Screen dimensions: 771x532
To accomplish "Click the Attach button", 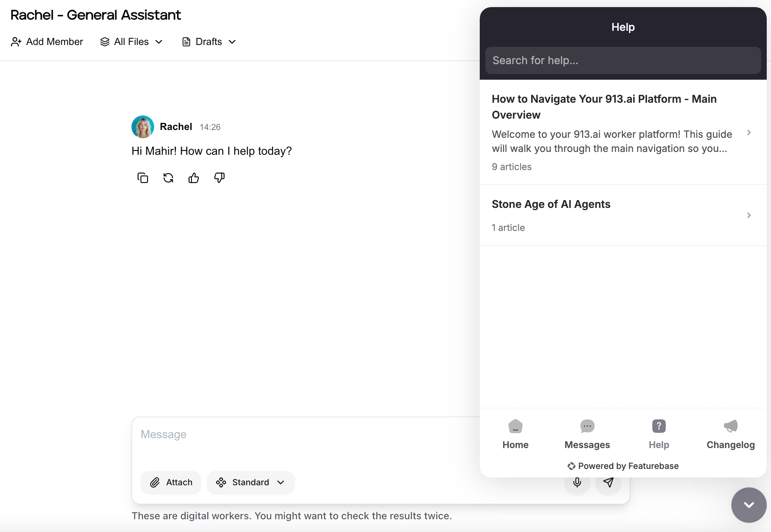I will tap(171, 482).
